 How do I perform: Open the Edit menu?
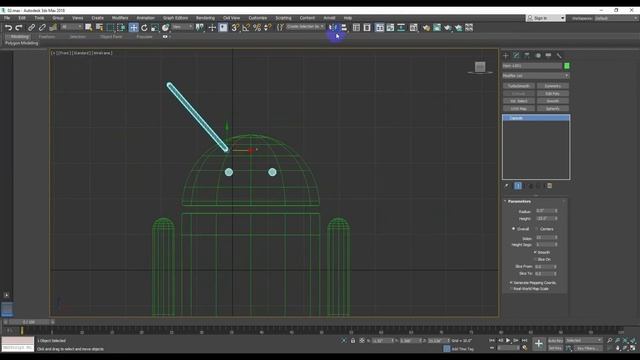click(x=22, y=18)
